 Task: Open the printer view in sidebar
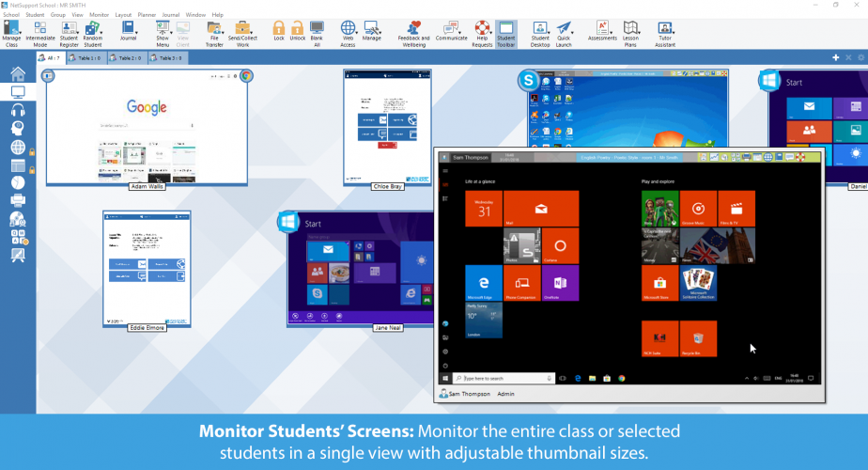pos(18,200)
